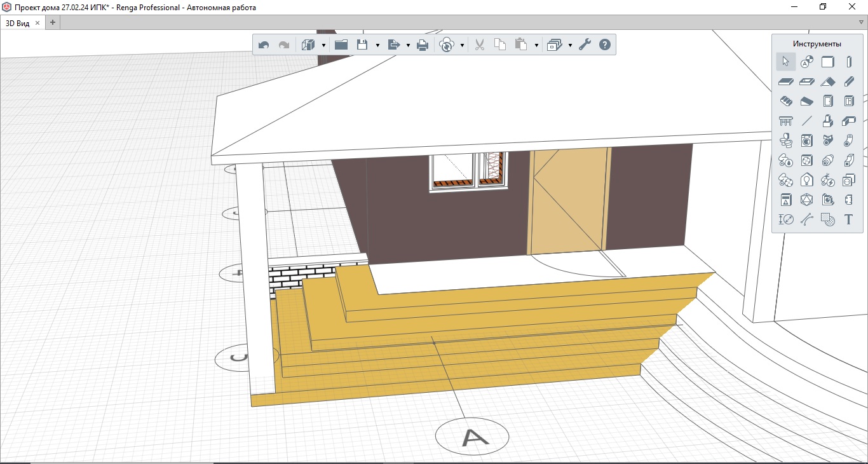
Task: Choose the pipe valve accessory tool
Action: coord(827,140)
